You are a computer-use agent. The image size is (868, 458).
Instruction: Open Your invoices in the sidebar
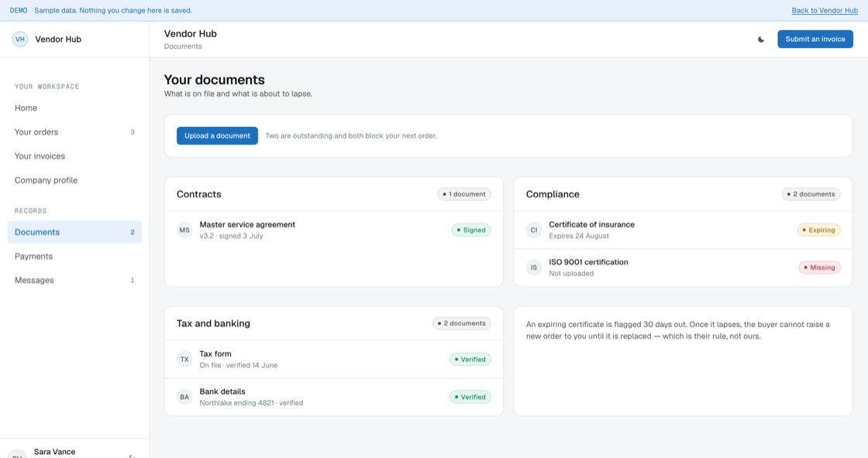pyautogui.click(x=74, y=157)
